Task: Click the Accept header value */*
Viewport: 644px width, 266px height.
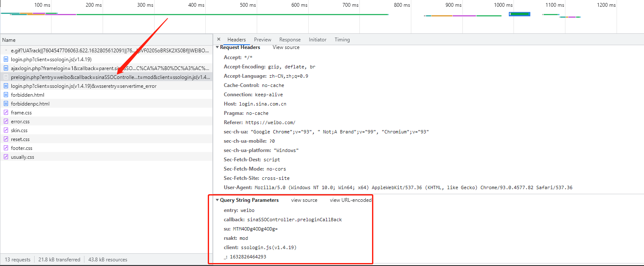Action: 248,57
